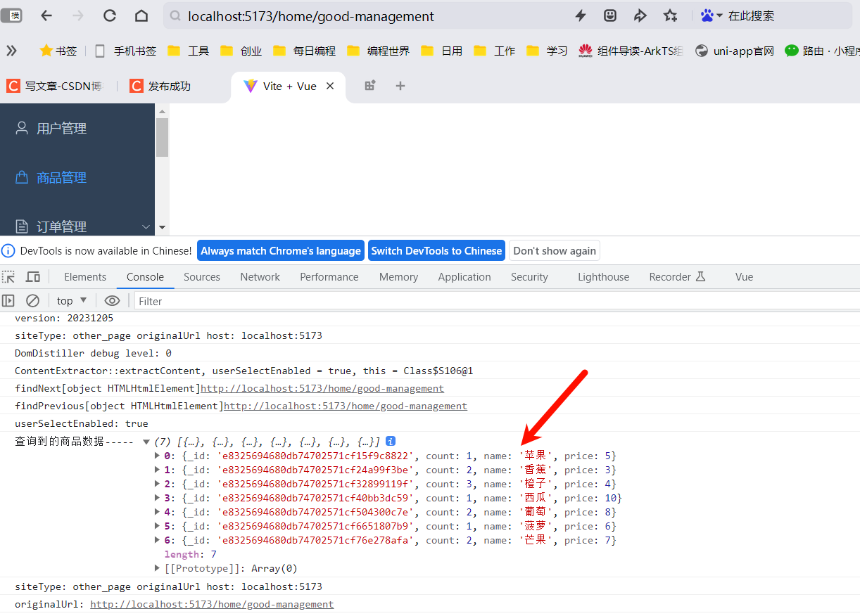This screenshot has width=860, height=616.
Task: Open the Application DevTools tab
Action: coord(464,276)
